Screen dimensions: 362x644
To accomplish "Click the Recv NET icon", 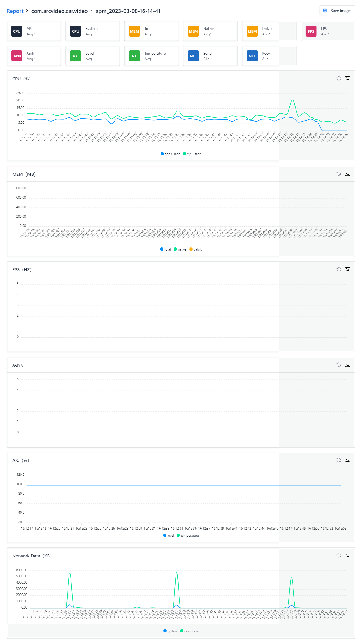I will (x=252, y=56).
